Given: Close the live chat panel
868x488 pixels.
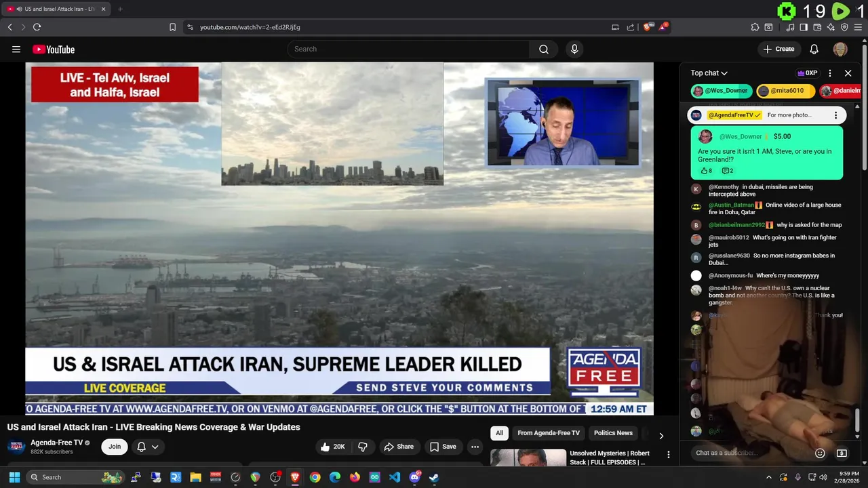Looking at the screenshot, I should [x=848, y=73].
